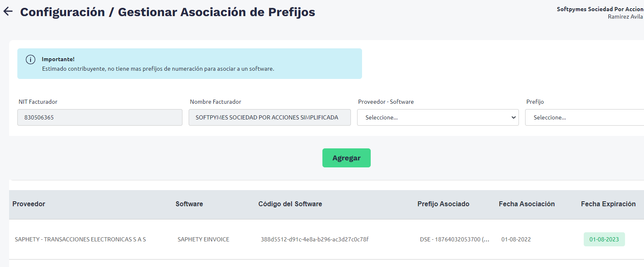Image resolution: width=644 pixels, height=267 pixels.
Task: Sort by Proveedor column header
Action: click(x=29, y=204)
